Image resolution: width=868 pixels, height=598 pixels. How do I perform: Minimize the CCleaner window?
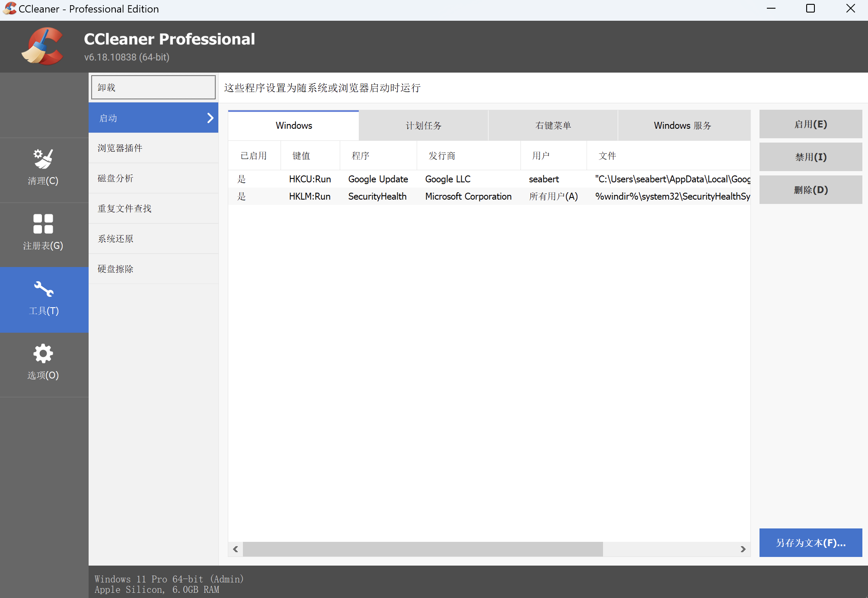[771, 9]
